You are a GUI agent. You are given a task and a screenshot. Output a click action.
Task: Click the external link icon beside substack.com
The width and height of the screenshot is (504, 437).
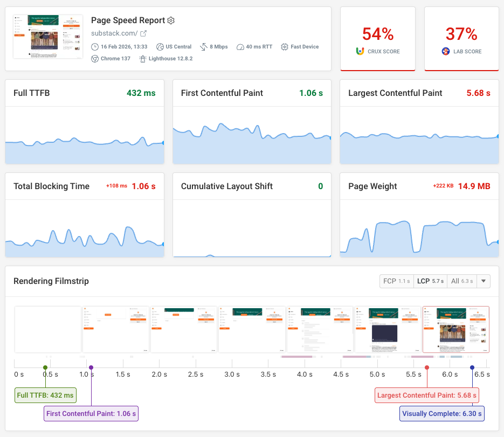coord(144,33)
